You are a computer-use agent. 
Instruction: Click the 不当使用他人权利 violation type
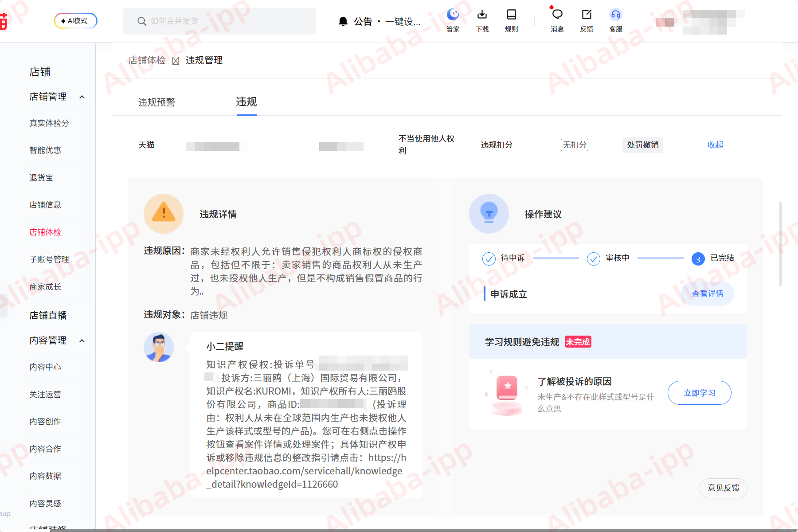(x=426, y=145)
